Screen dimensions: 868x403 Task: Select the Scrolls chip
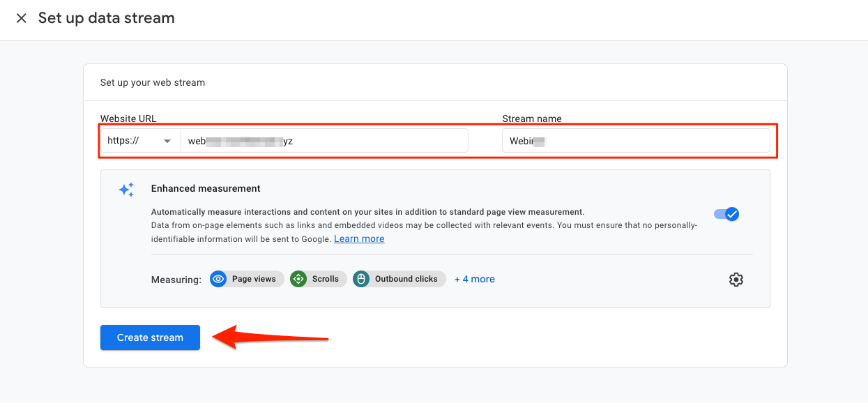pyautogui.click(x=318, y=279)
